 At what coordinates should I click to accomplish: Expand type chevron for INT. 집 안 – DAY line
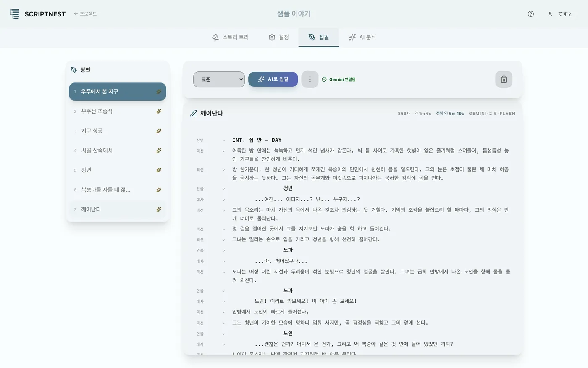tap(223, 140)
